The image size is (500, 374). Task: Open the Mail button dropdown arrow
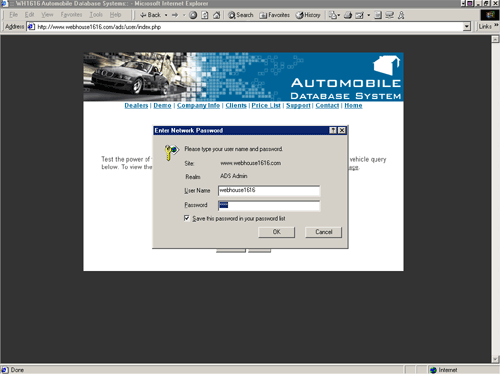(339, 15)
